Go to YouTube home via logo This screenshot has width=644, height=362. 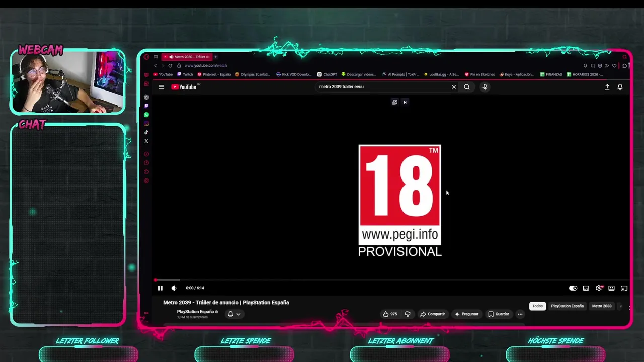tap(184, 87)
